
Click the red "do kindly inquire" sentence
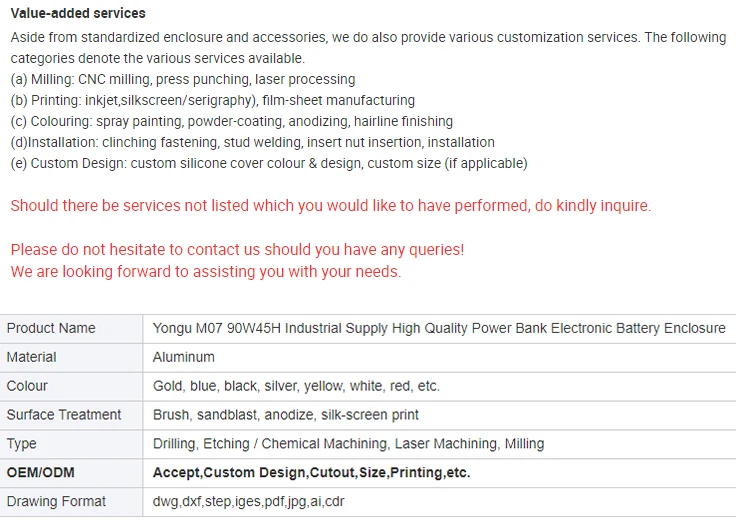tap(330, 206)
